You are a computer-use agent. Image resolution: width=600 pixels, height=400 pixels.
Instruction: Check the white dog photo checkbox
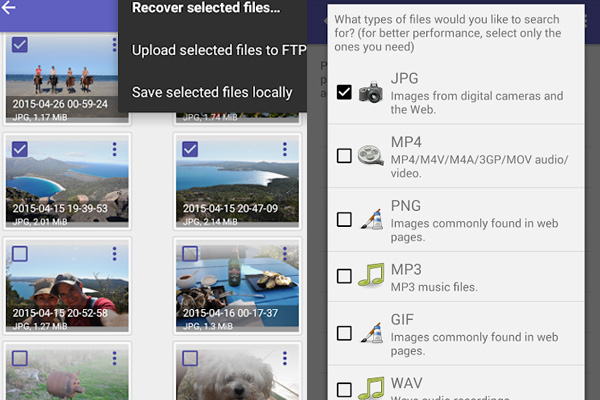click(190, 358)
